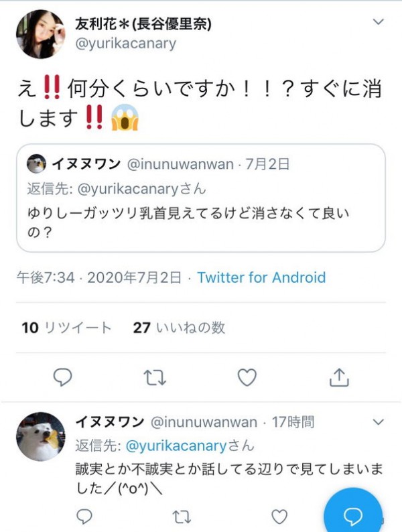Open the quoted tweet from イヌヌワン
Screen dimensions: 402x532
(201, 198)
